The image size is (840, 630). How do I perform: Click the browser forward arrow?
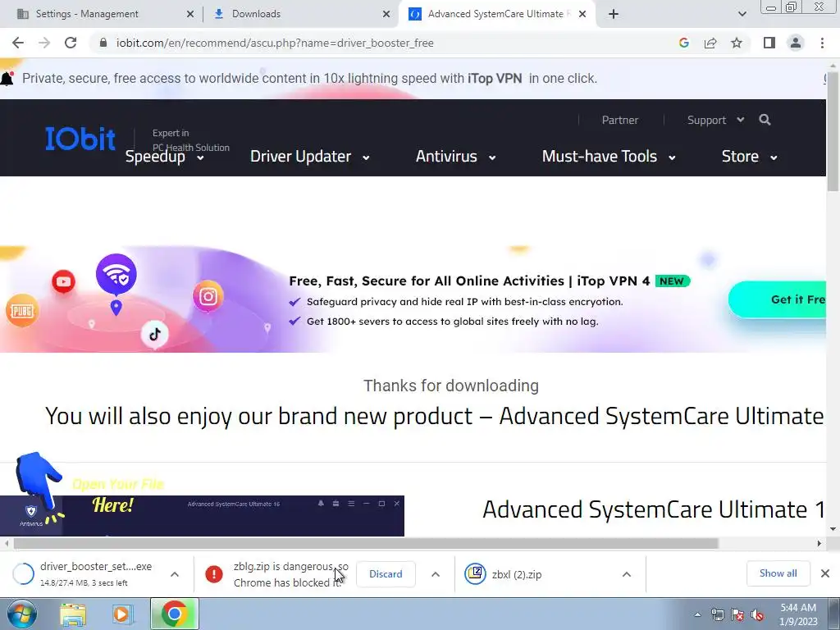44,43
